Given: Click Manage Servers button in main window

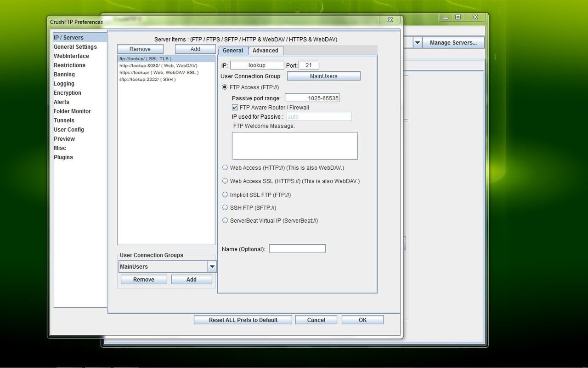Looking at the screenshot, I should pyautogui.click(x=453, y=43).
